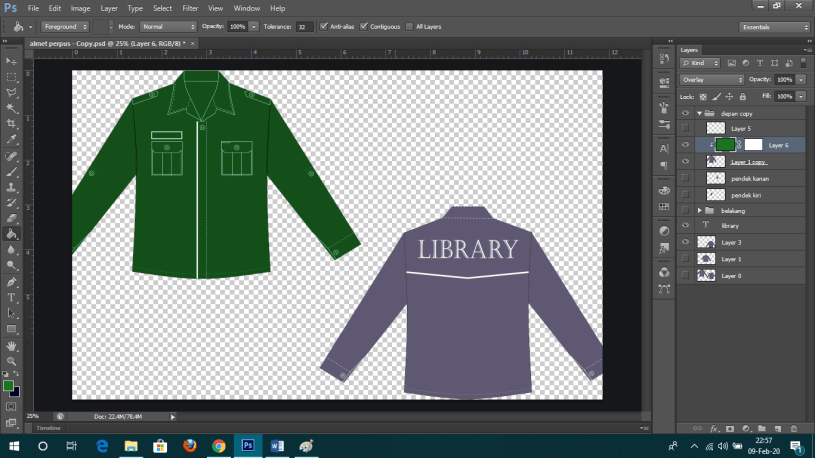The height and width of the screenshot is (458, 815).
Task: Toggle the Anti-alias checkbox
Action: (323, 26)
